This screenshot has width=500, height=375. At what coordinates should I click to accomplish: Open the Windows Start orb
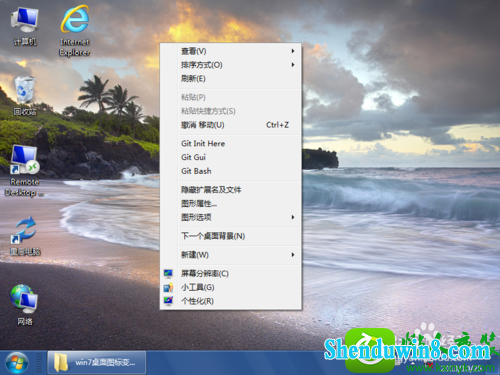tap(17, 363)
